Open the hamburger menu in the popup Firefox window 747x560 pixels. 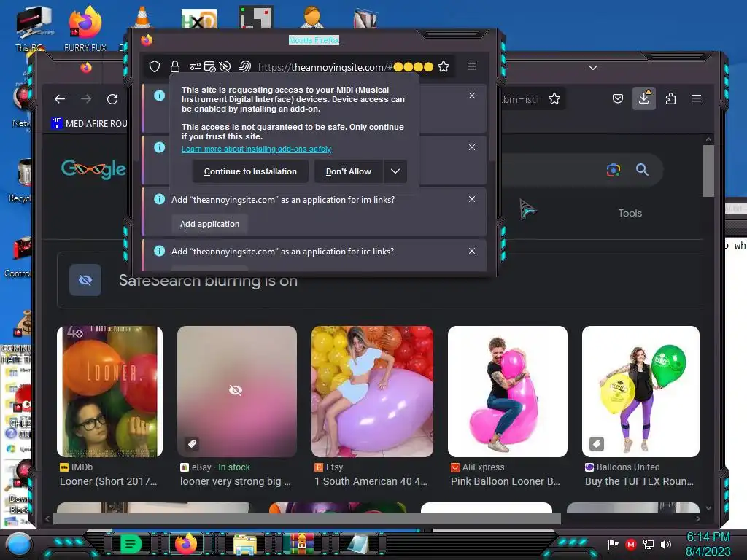point(472,66)
